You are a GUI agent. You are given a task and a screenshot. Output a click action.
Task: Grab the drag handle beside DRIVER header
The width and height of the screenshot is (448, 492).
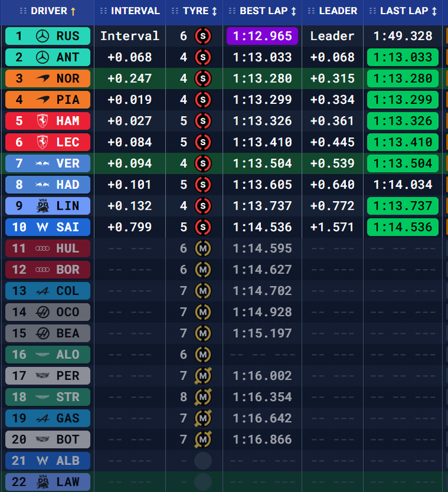23,11
